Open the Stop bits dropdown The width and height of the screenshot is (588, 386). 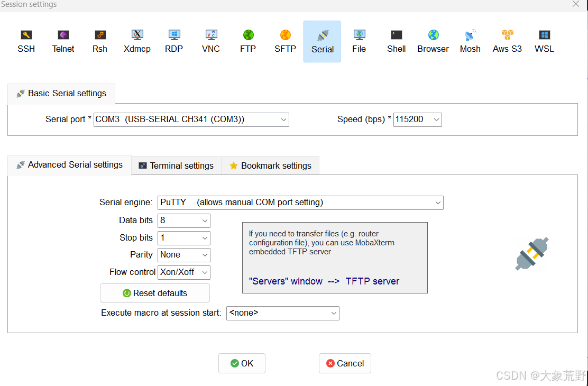(x=184, y=238)
